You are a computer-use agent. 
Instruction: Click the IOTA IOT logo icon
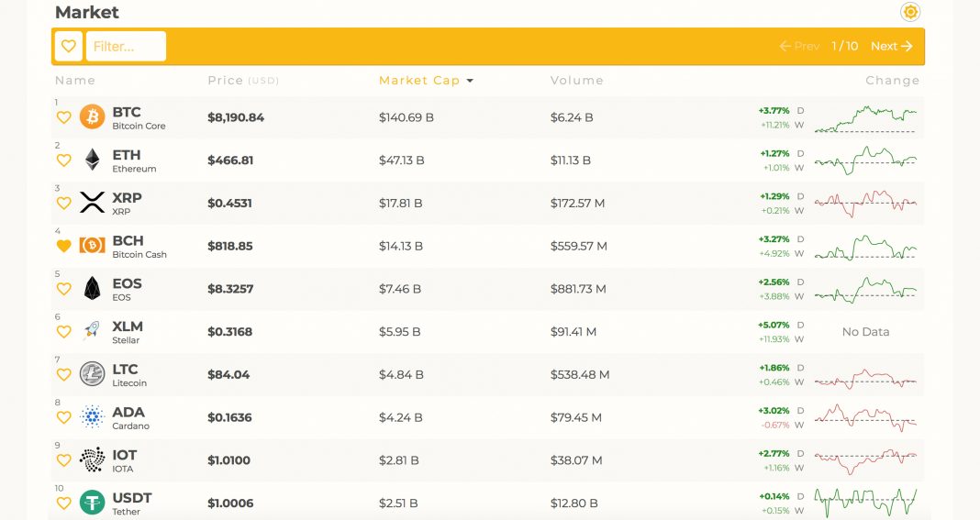coord(92,460)
